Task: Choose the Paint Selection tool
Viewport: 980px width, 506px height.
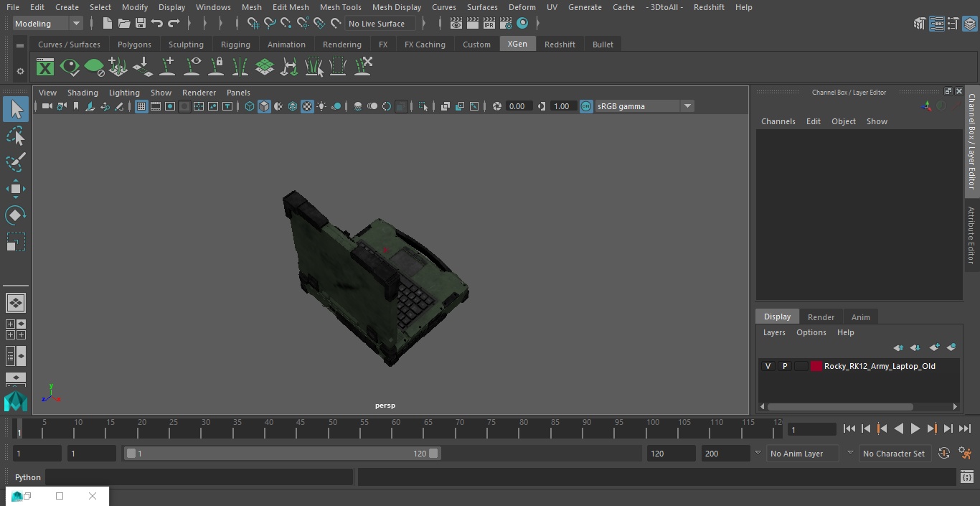Action: click(16, 162)
